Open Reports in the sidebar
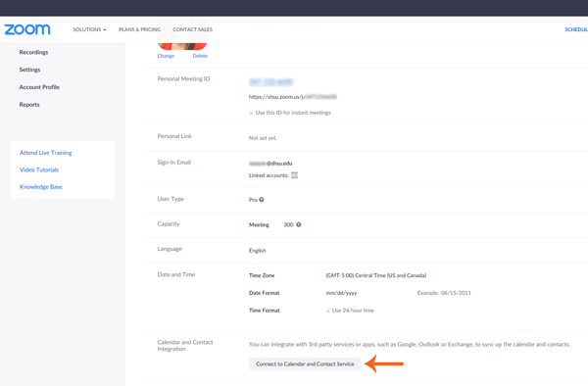 coord(29,105)
